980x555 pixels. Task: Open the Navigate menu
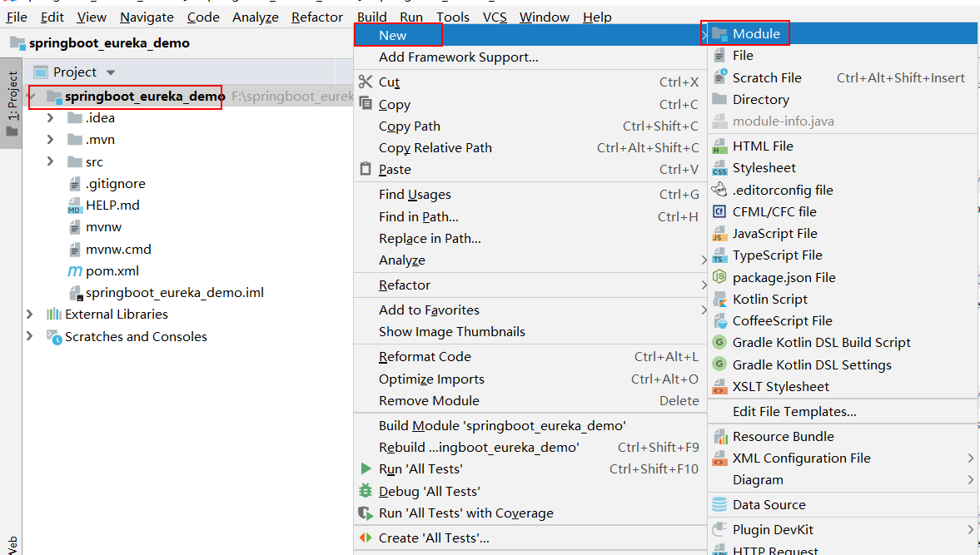147,17
